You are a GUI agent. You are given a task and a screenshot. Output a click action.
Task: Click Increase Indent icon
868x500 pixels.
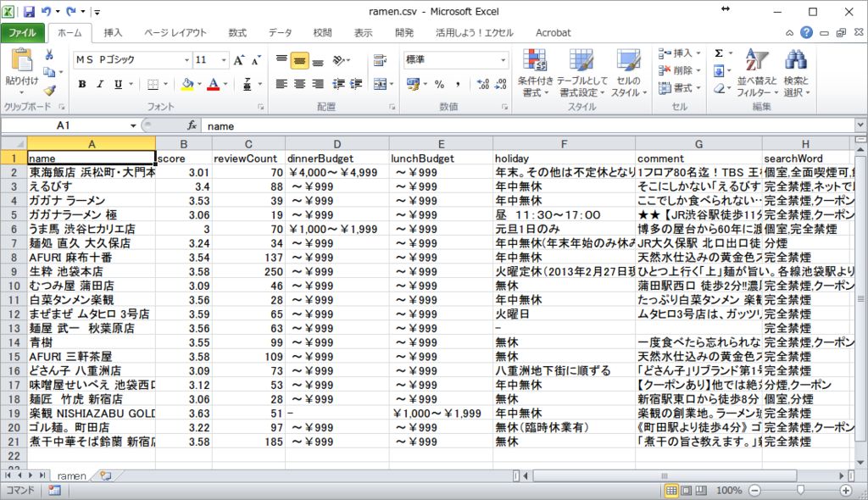coord(356,84)
